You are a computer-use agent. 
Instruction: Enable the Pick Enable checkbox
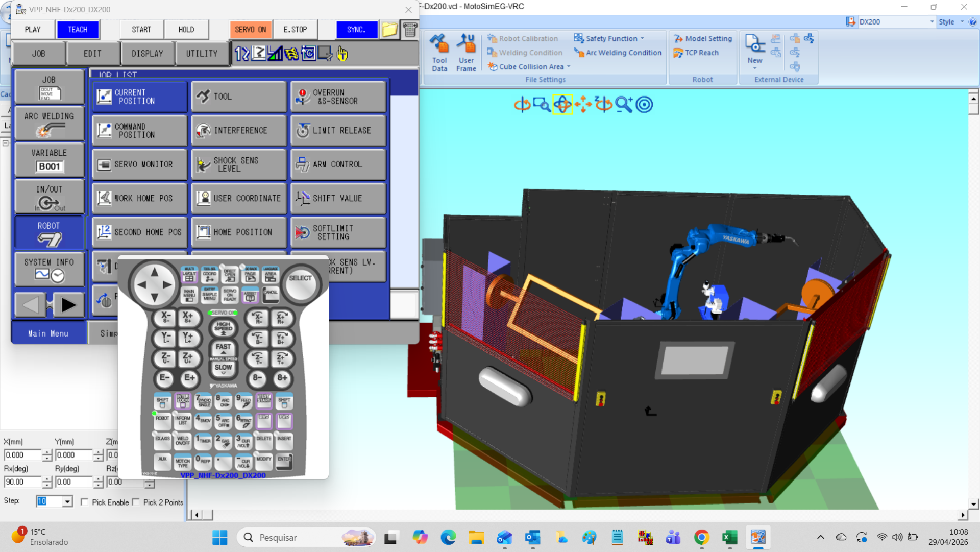pos(85,502)
